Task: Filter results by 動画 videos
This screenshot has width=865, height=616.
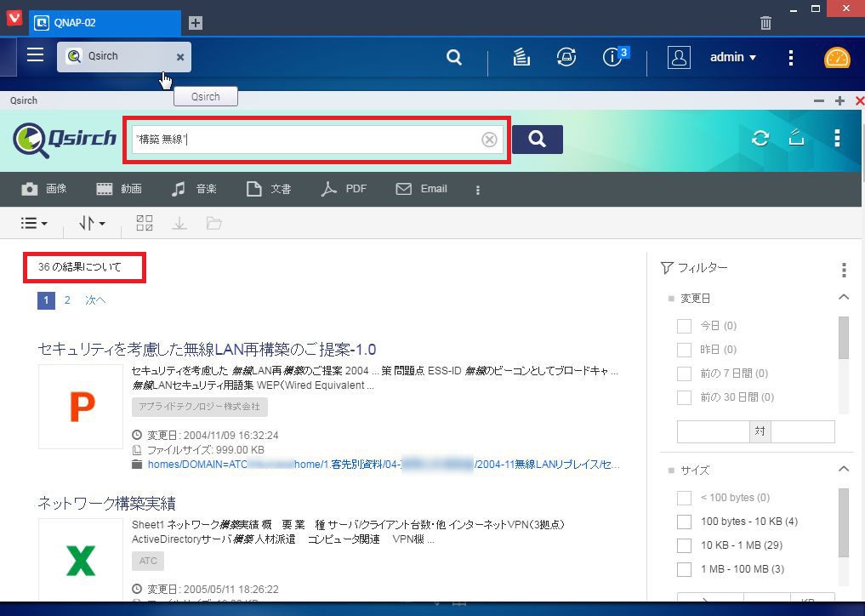Action: pos(119,190)
